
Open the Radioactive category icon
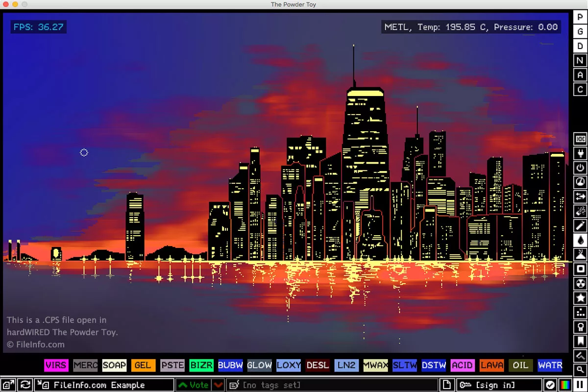581,283
